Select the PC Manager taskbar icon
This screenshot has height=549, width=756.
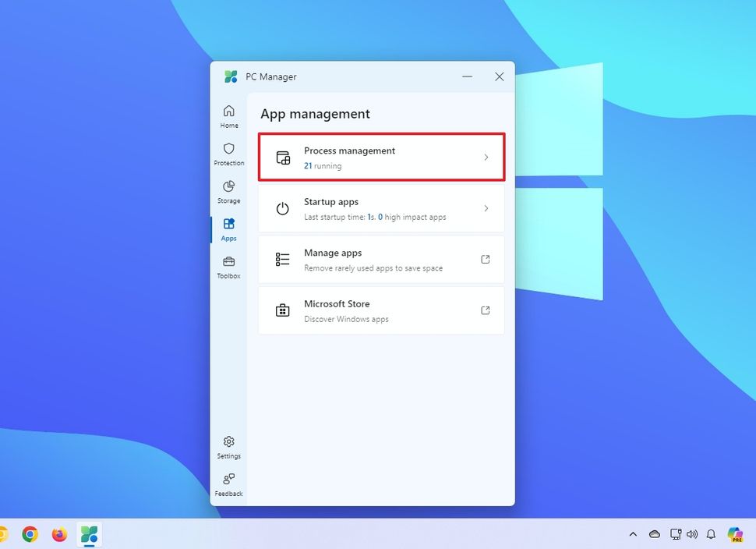point(89,534)
